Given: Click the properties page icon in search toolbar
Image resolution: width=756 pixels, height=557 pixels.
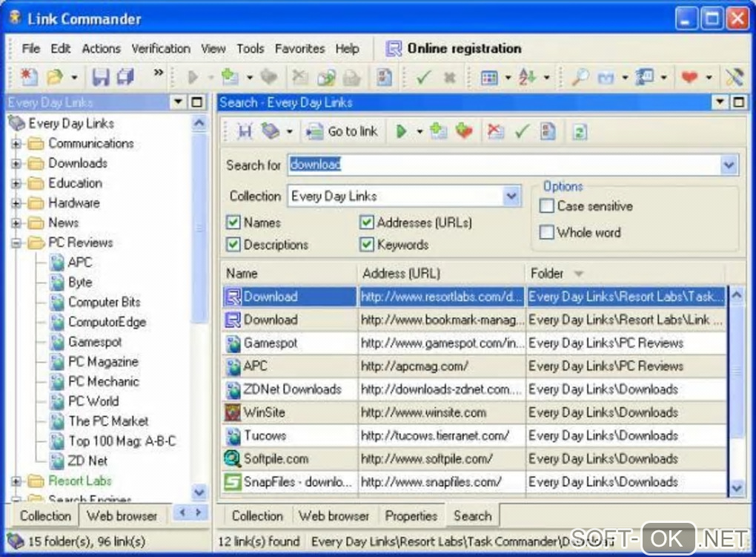Looking at the screenshot, I should pos(548,131).
